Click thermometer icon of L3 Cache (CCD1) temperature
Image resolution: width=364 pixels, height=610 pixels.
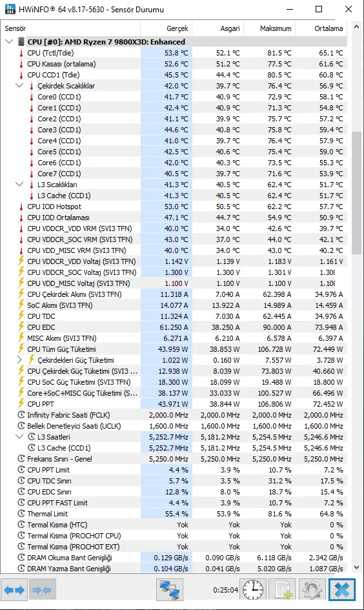pyautogui.click(x=32, y=196)
